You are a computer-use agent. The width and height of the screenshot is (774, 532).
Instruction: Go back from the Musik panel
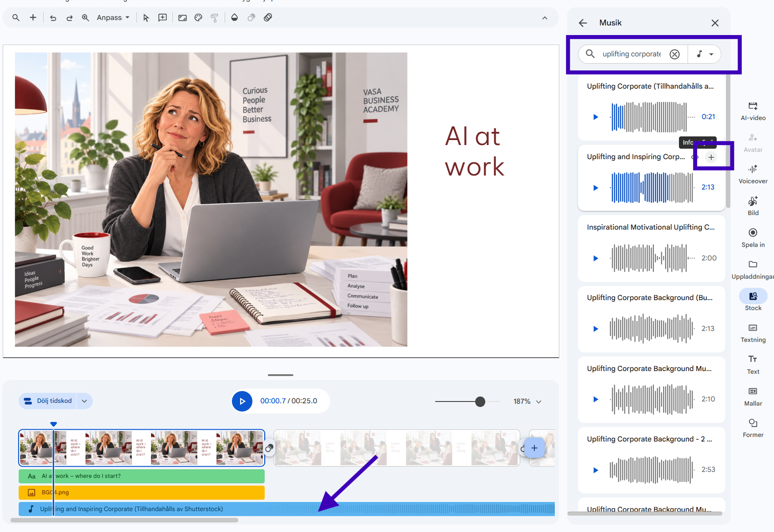583,23
